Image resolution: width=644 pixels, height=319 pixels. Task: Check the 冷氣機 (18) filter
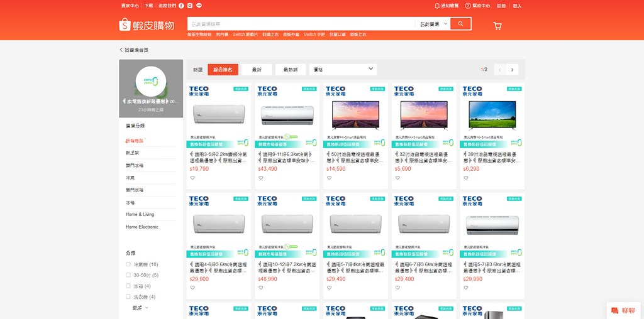128,264
